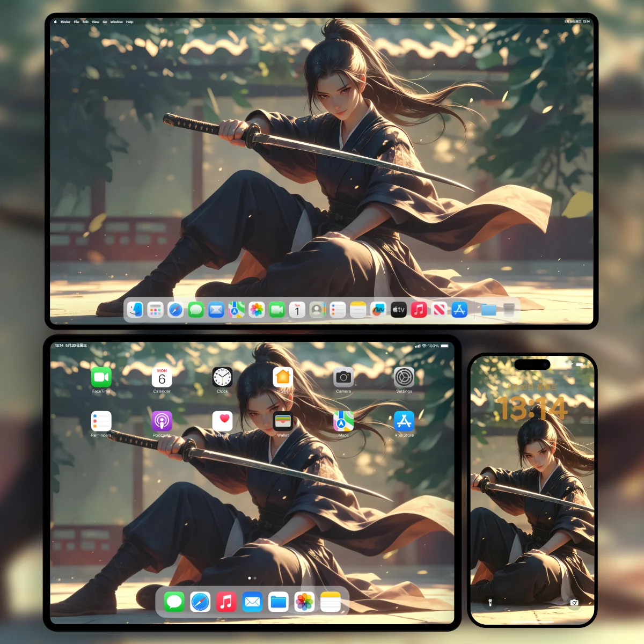Open Contacts from the Mac dock
This screenshot has width=644, height=644.
pos(317,310)
